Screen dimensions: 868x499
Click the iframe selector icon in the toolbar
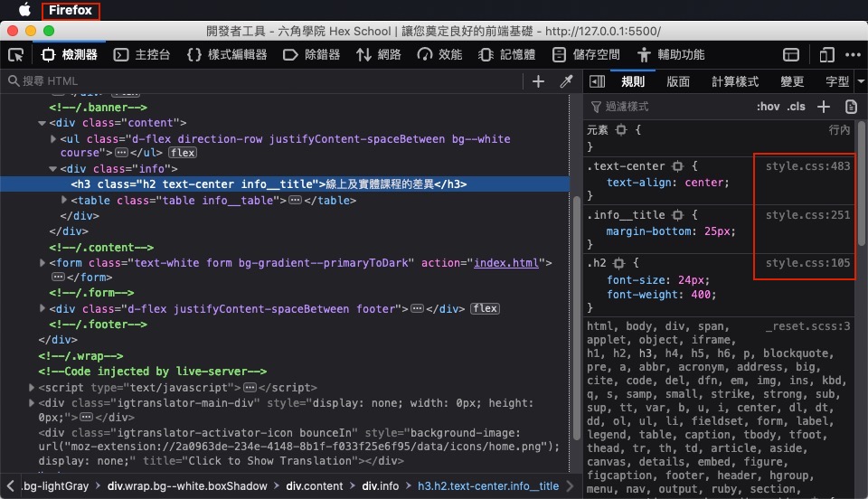point(791,55)
